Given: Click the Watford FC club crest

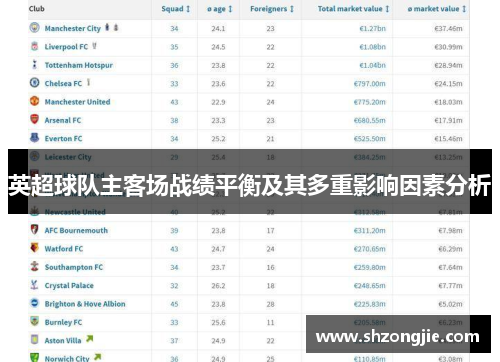Looking at the screenshot, I should pyautogui.click(x=34, y=248).
